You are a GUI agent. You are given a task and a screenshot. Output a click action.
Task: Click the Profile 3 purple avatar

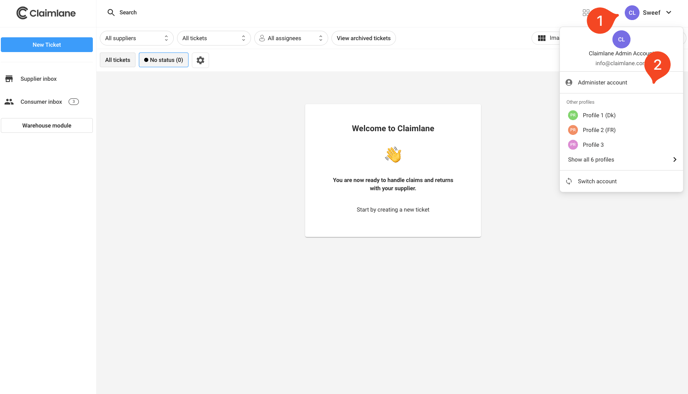pos(573,145)
